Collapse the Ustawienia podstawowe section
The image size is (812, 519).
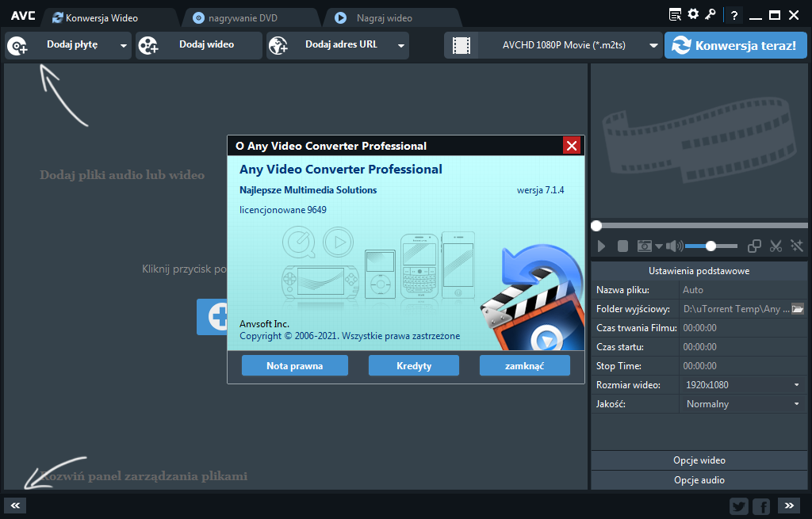[x=699, y=271]
